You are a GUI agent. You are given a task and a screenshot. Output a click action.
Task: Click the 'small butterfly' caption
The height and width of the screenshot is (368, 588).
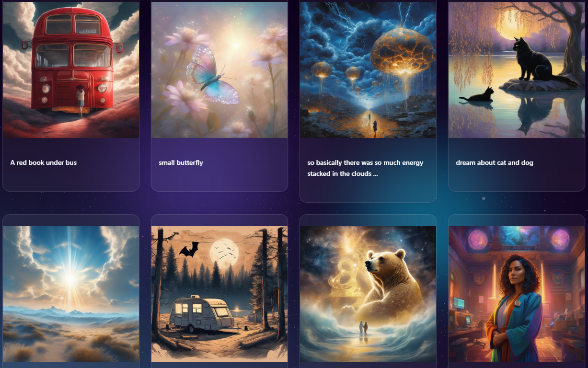[x=181, y=162]
